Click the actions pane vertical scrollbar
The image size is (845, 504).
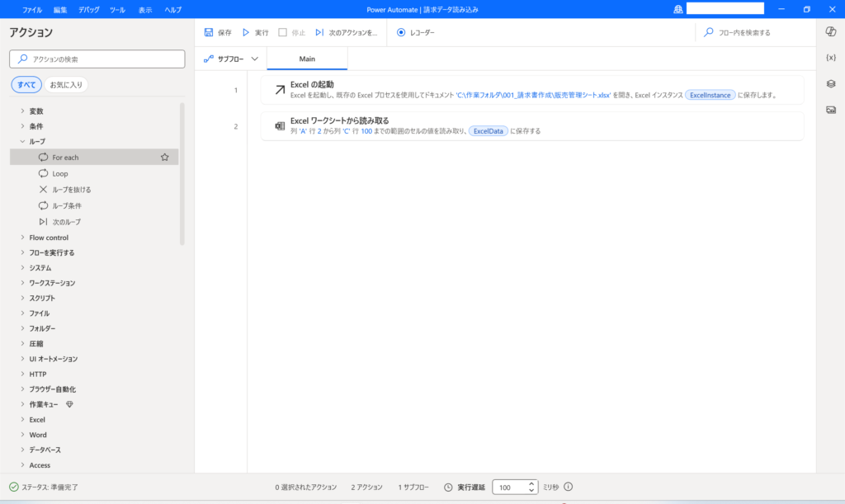tap(182, 173)
